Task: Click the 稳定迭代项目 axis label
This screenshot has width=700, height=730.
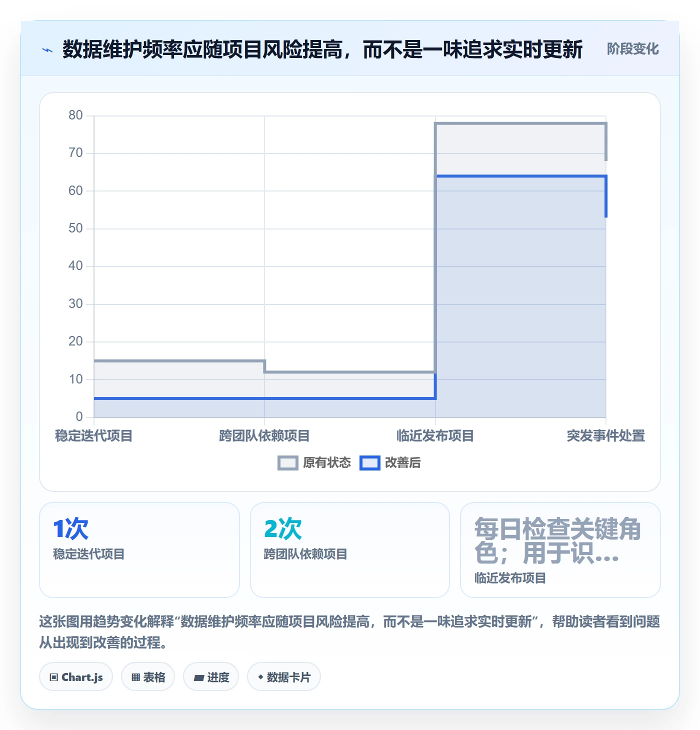Action: (94, 436)
